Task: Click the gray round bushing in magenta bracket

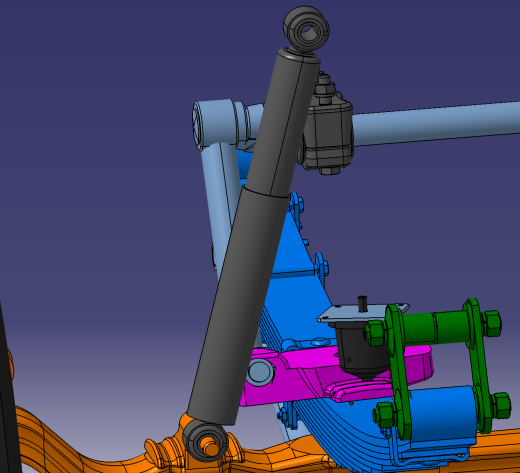Action: [x=261, y=372]
